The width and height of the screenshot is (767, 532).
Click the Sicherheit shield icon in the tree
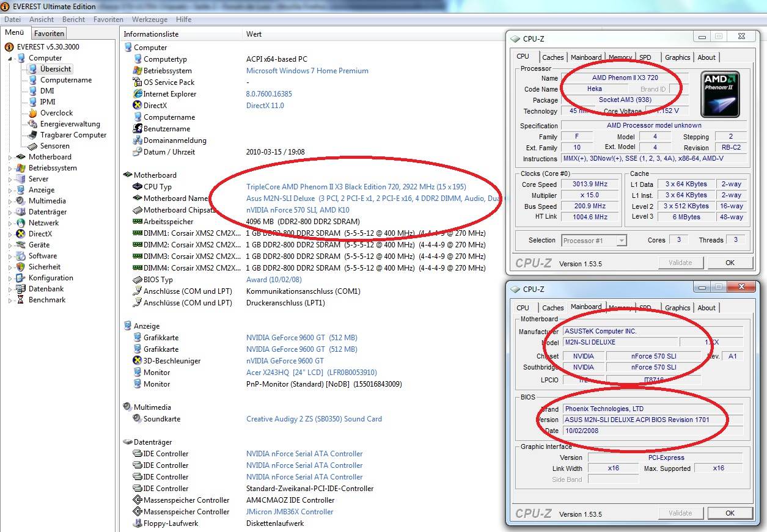(21, 267)
